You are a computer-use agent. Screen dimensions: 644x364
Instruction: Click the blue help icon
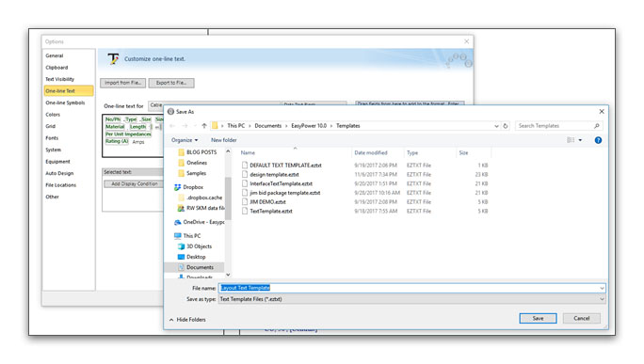598,140
